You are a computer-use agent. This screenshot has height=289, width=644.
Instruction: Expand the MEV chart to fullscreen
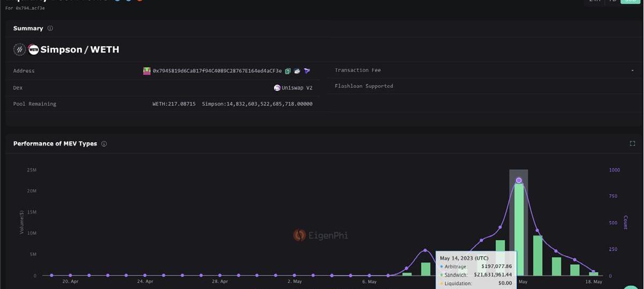pos(632,144)
